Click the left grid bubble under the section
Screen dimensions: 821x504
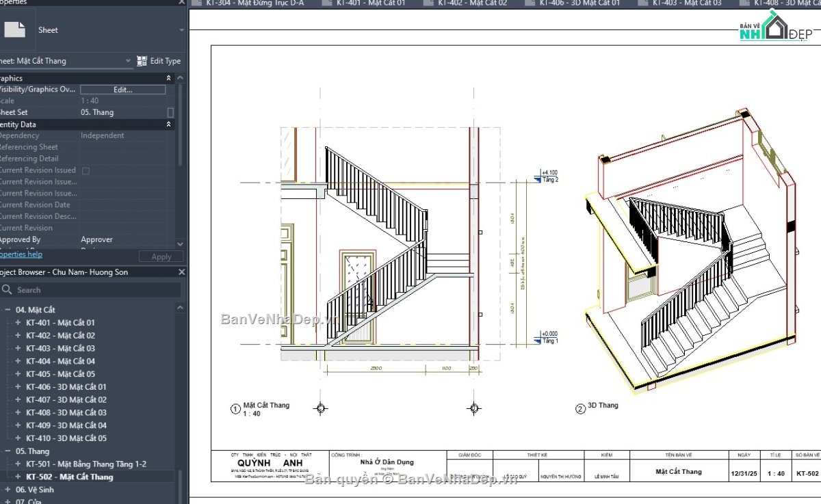(x=320, y=409)
